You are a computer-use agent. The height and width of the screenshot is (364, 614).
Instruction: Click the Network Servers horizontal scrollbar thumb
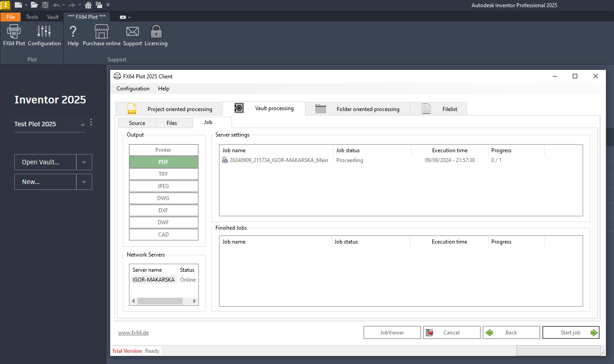pyautogui.click(x=160, y=301)
